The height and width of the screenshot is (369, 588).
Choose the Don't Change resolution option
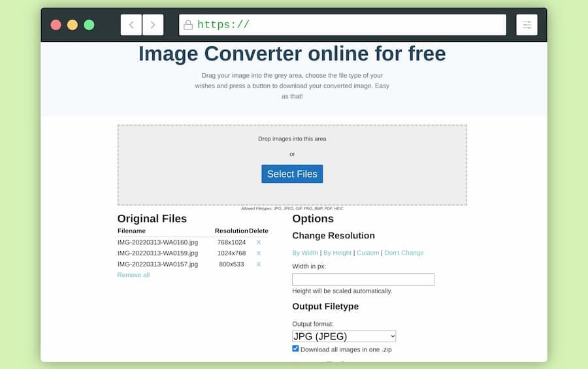click(x=404, y=253)
